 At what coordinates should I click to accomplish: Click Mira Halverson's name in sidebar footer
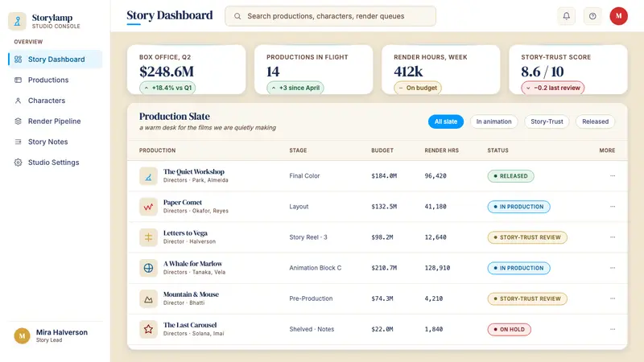(62, 332)
